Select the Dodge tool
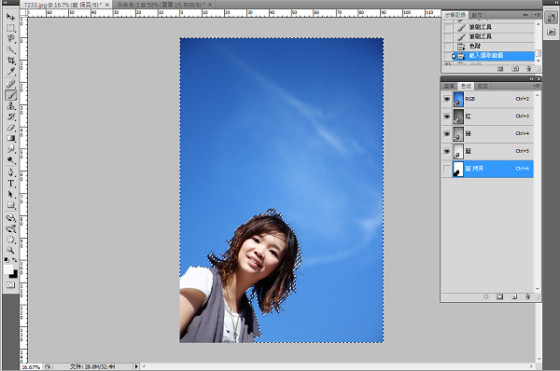 pos(11,160)
